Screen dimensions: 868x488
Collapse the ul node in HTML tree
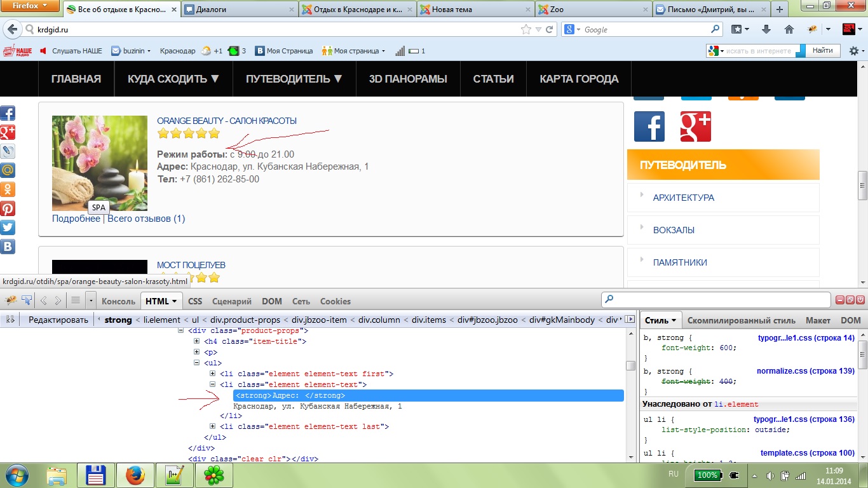(197, 363)
